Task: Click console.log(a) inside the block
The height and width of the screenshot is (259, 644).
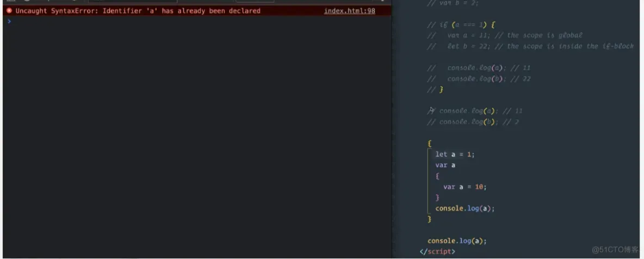Action: point(465,208)
